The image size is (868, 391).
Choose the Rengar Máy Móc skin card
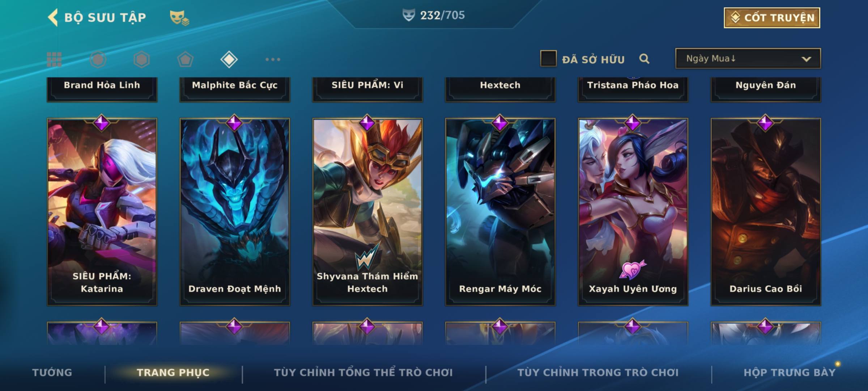click(x=500, y=212)
